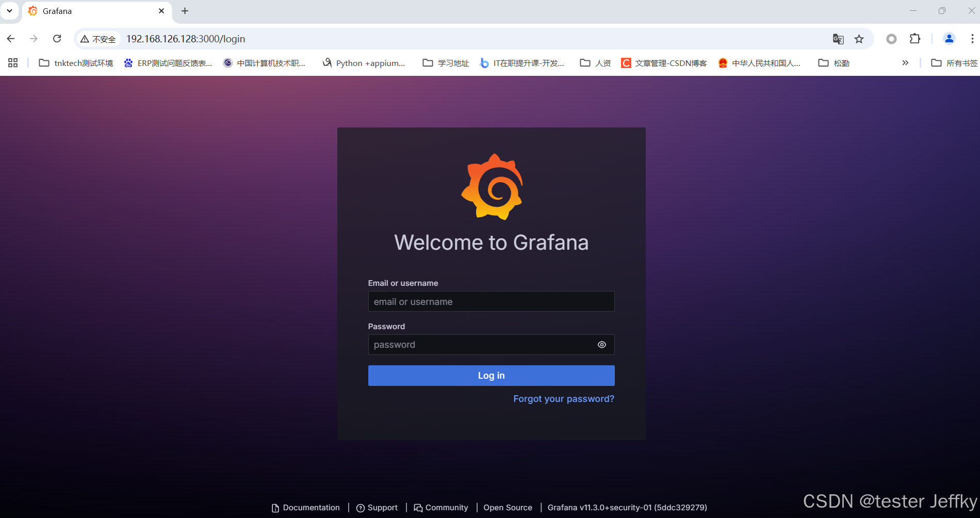This screenshot has height=518, width=980.
Task: Open 中国计算机技术职 bookmark
Action: pyautogui.click(x=265, y=63)
